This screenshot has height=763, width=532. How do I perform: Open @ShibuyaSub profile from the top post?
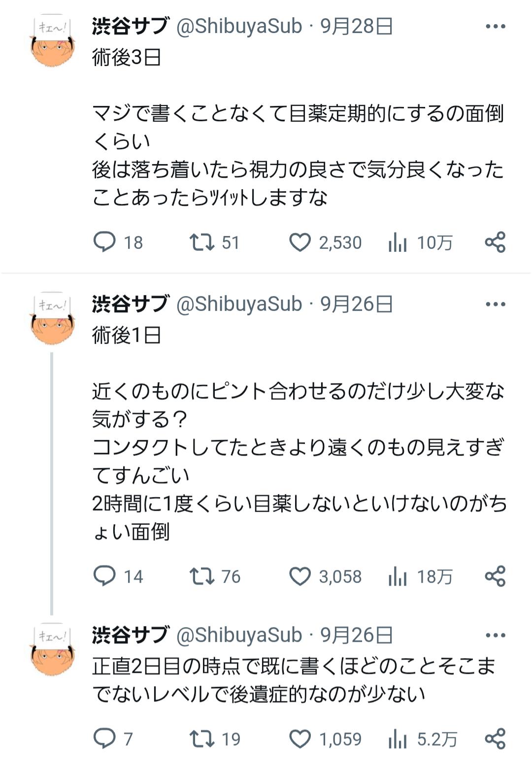[239, 27]
